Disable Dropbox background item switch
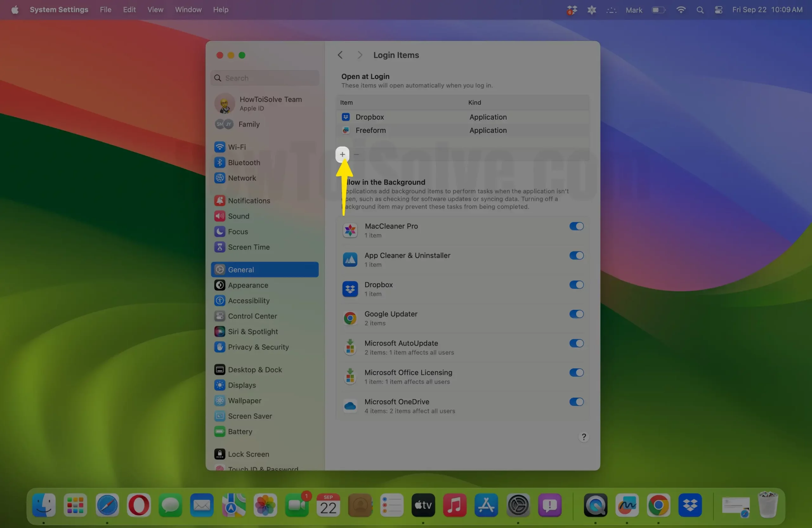The height and width of the screenshot is (528, 812). 576,285
